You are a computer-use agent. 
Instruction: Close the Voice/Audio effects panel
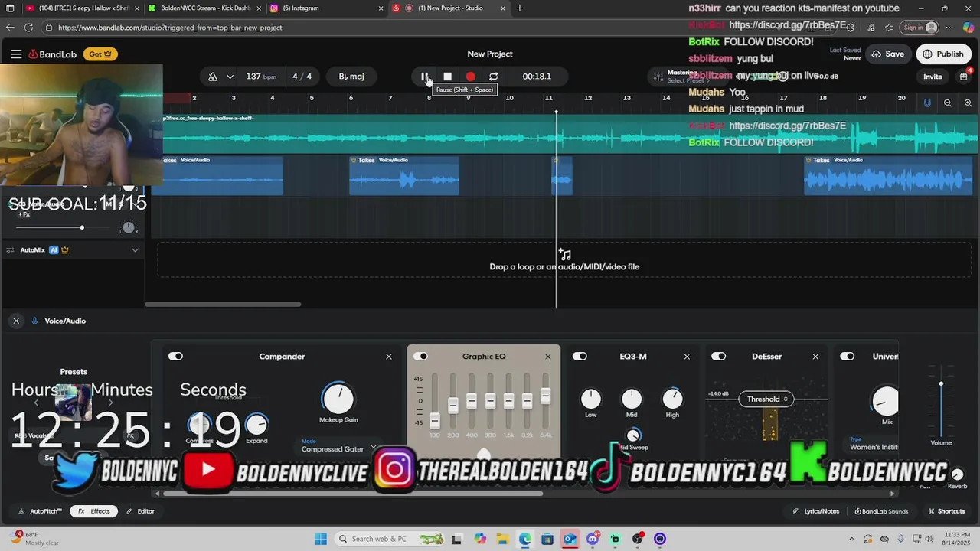point(16,321)
